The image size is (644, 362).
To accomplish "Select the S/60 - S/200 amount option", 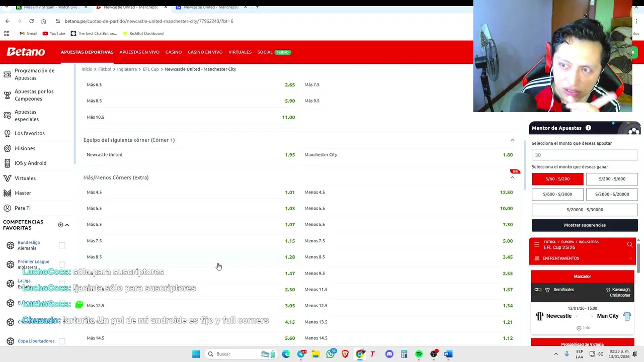I will coord(557,179).
